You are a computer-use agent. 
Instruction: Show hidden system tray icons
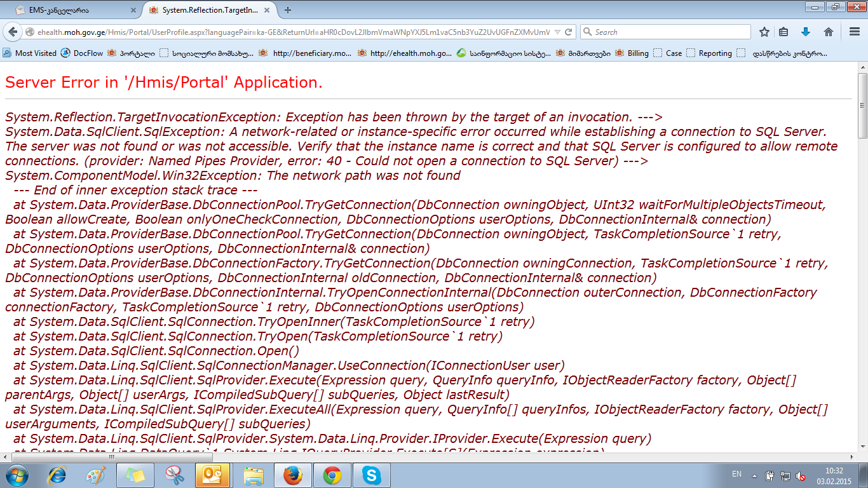pyautogui.click(x=754, y=475)
